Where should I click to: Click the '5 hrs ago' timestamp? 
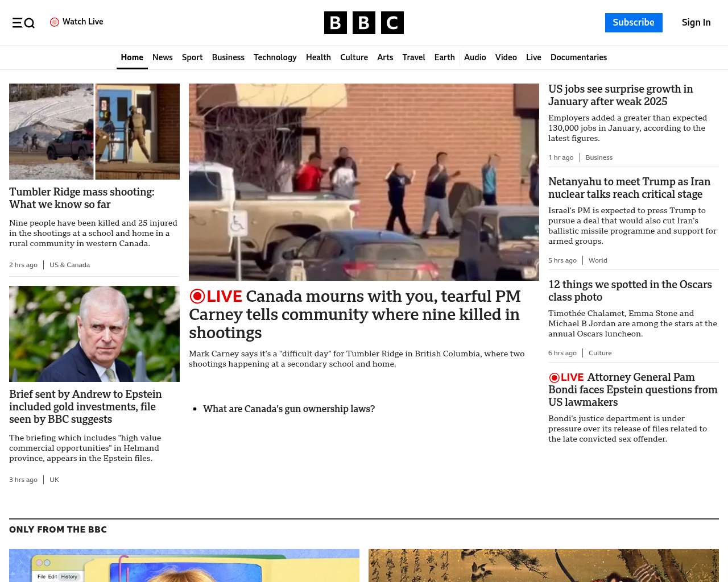[x=562, y=260]
